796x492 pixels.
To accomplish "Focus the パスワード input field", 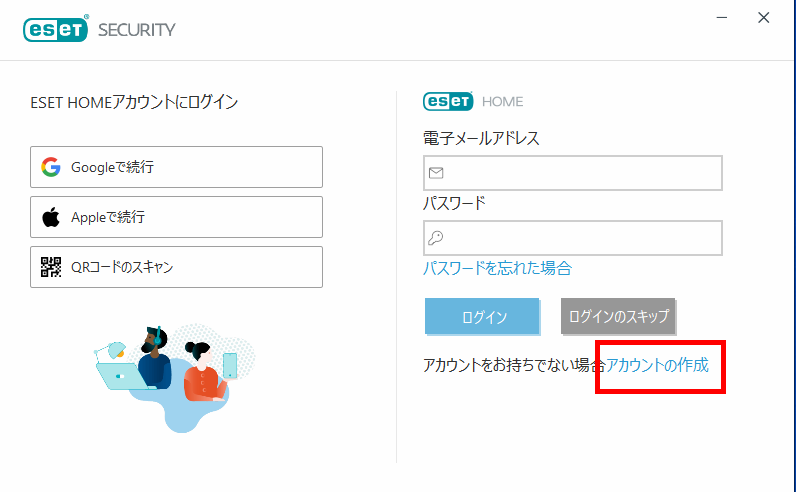I will pos(573,238).
